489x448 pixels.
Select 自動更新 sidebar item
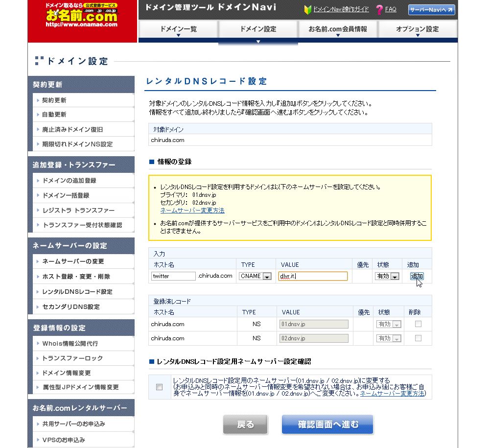[x=83, y=115]
